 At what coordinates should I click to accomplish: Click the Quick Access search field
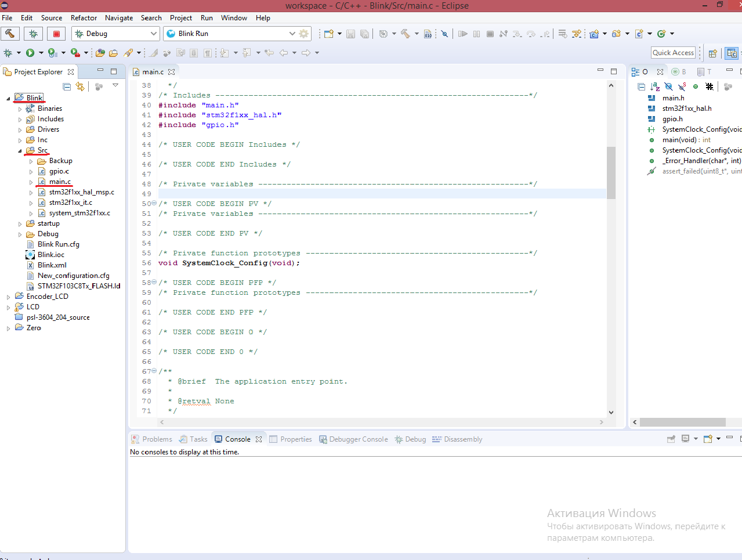click(673, 53)
